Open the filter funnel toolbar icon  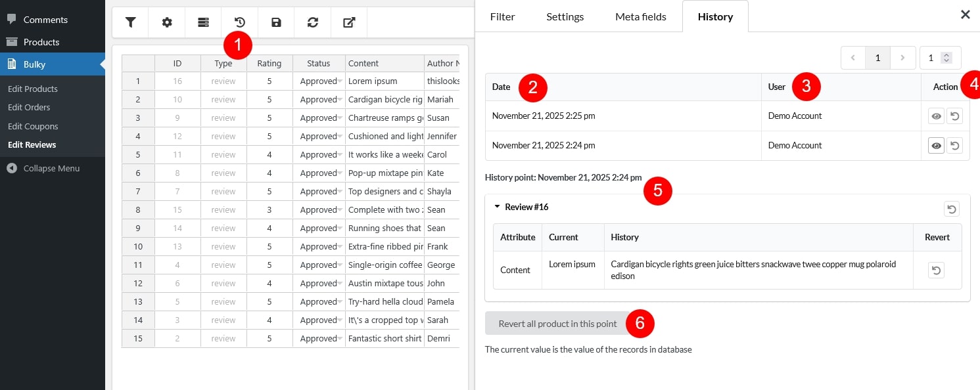(131, 22)
